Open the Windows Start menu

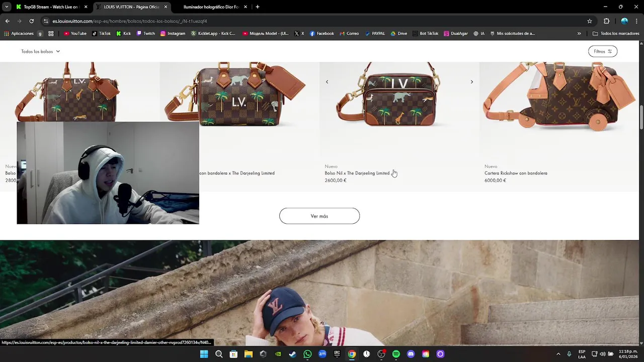click(x=204, y=354)
